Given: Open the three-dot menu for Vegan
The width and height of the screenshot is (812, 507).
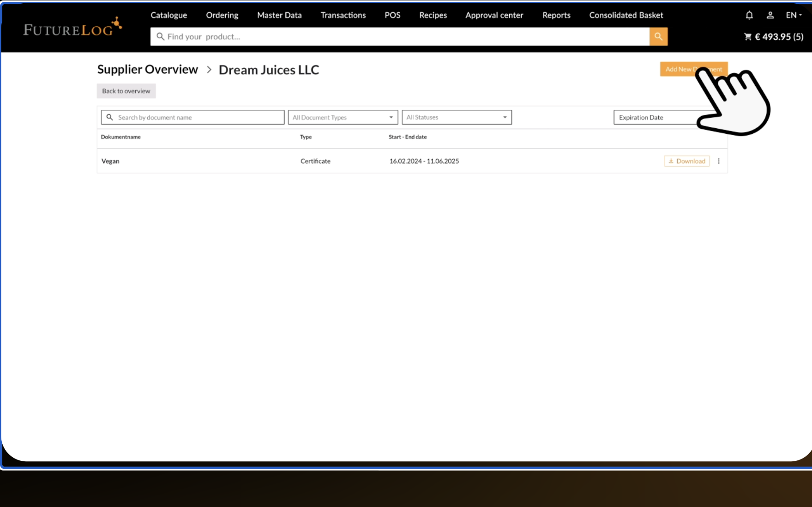Looking at the screenshot, I should [x=718, y=161].
